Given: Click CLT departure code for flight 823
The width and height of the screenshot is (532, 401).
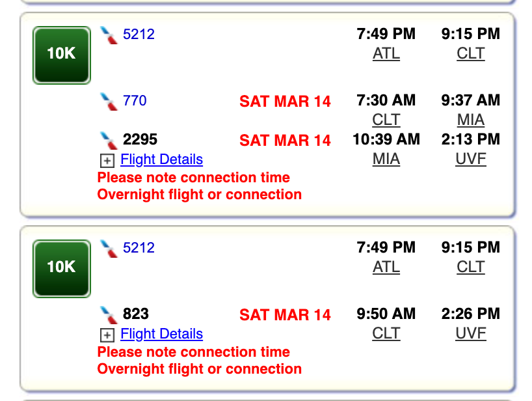Looking at the screenshot, I should [386, 333].
